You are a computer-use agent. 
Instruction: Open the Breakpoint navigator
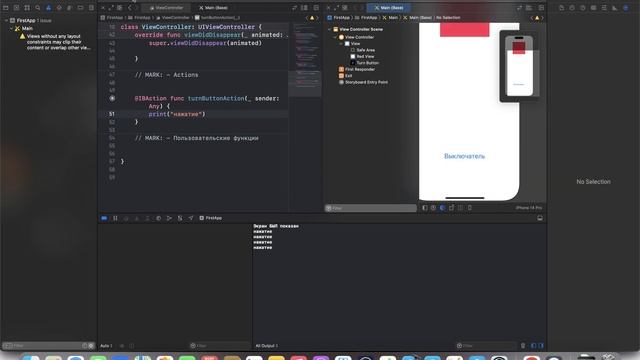tap(80, 8)
